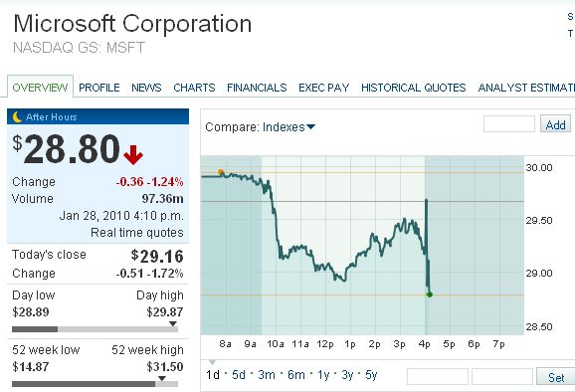Select the Exec Pay tab
This screenshot has width=575, height=392.
click(x=323, y=88)
